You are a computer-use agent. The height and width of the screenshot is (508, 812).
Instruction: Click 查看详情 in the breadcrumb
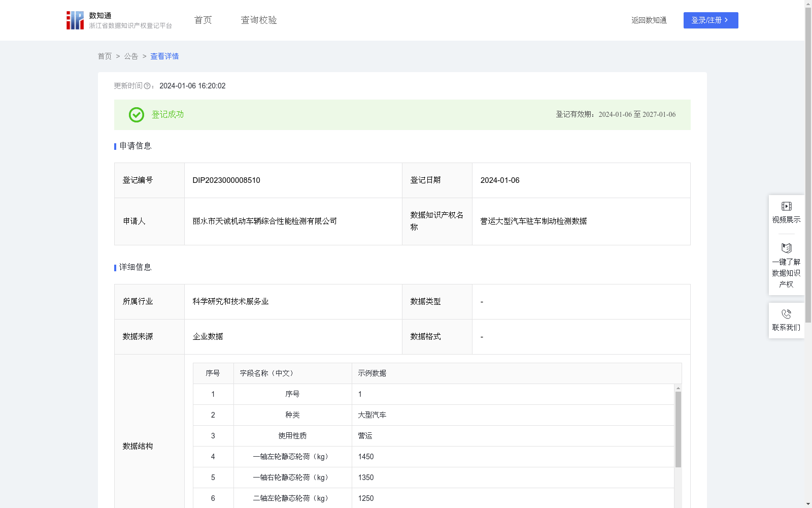pos(164,56)
